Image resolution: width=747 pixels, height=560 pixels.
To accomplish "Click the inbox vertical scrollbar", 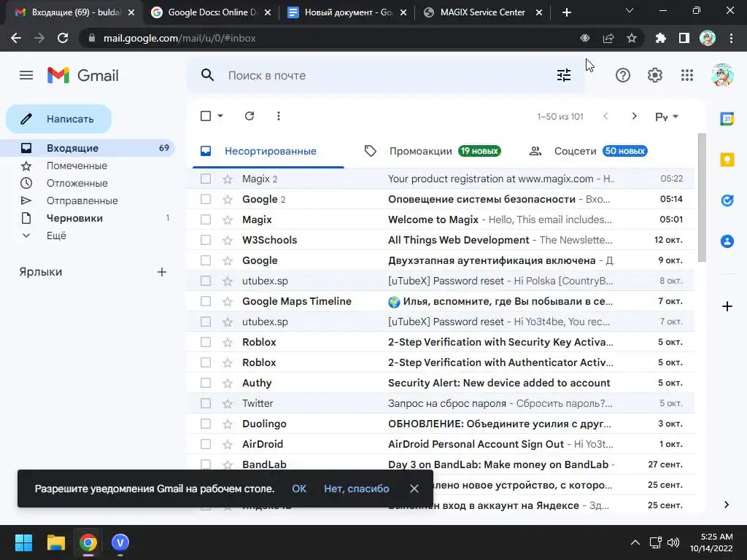I will coord(702,197).
